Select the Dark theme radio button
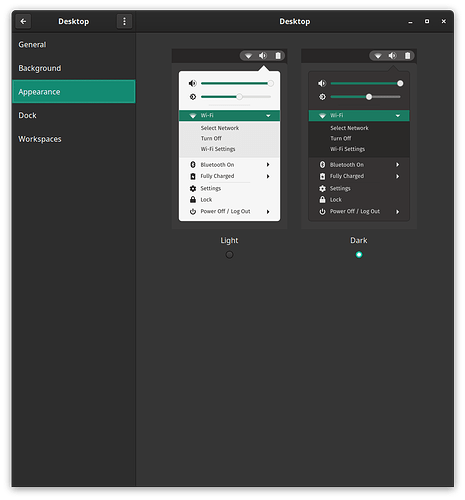This screenshot has width=465, height=500. [x=359, y=255]
